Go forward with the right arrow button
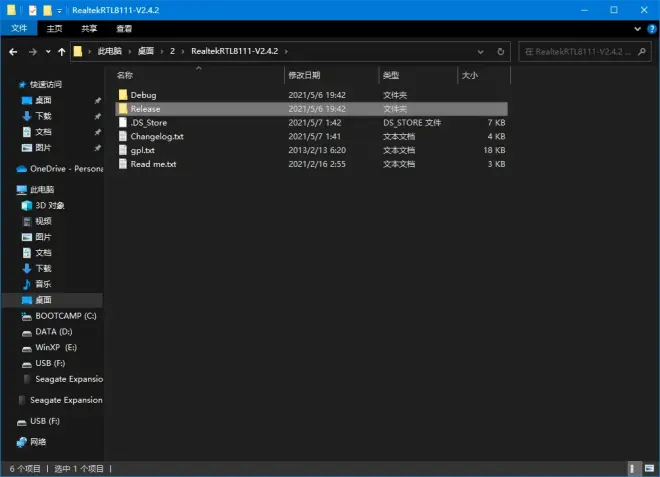The height and width of the screenshot is (477, 660). tap(33, 52)
